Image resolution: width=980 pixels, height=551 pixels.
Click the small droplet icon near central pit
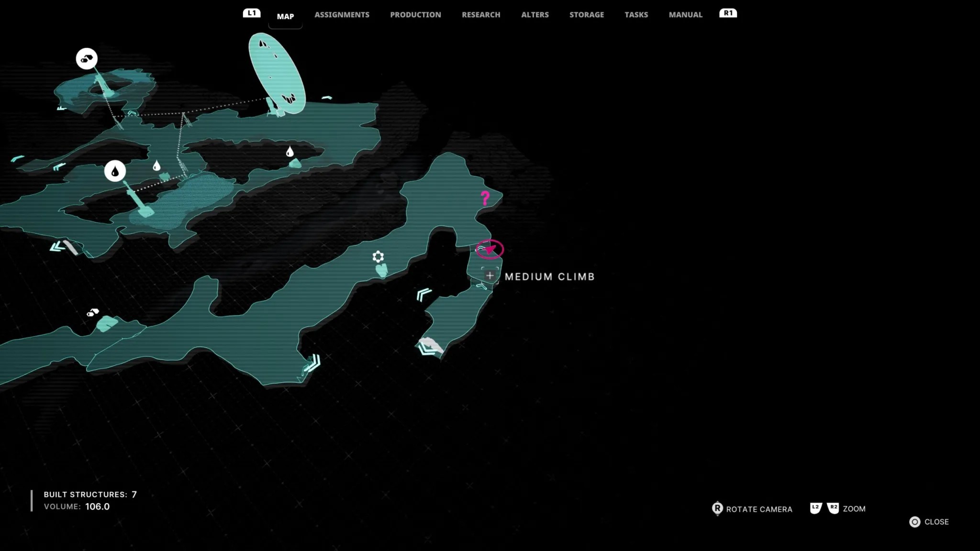point(290,152)
